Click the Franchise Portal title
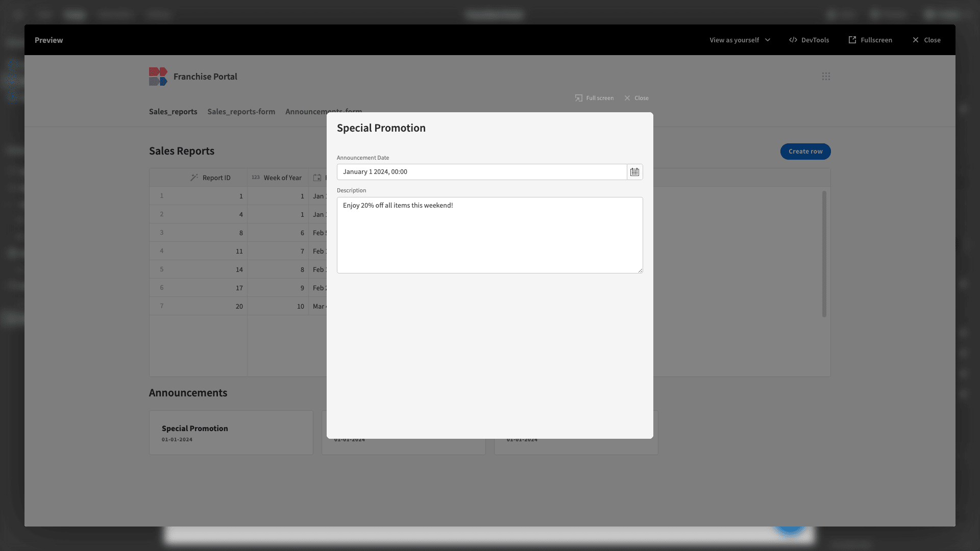This screenshot has height=551, width=980. 205,77
